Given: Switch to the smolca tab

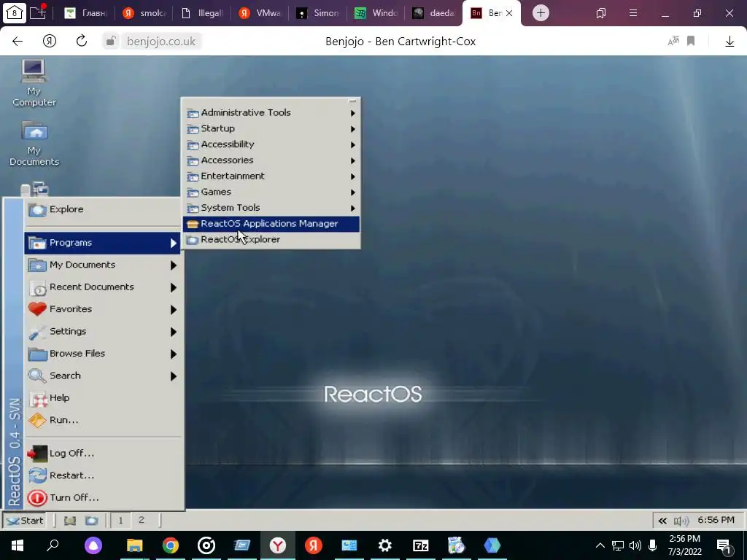Looking at the screenshot, I should (144, 13).
